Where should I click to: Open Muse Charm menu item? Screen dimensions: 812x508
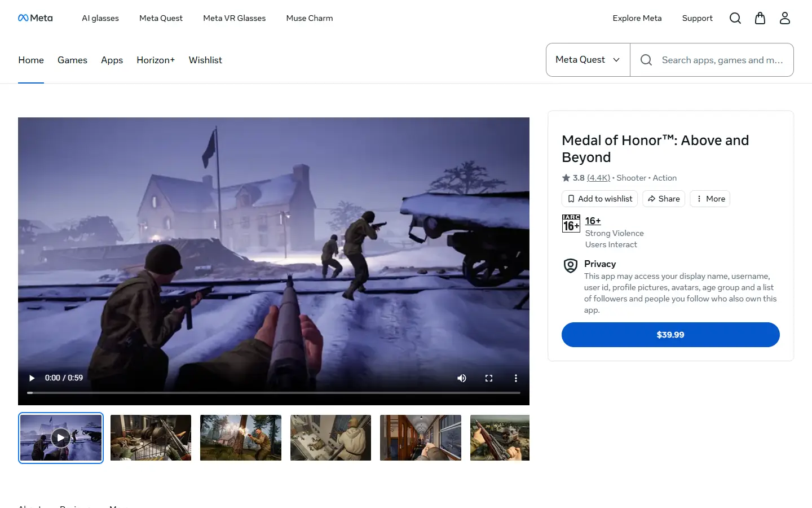pos(310,18)
